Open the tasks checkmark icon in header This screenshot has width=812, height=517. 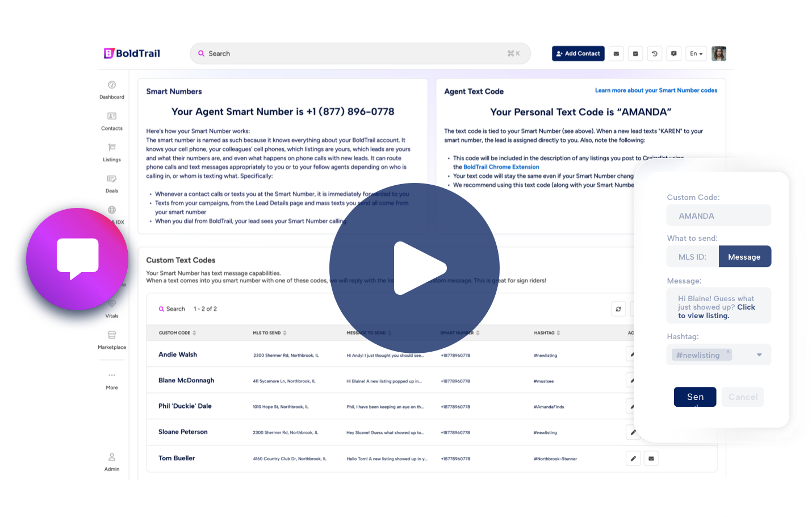(x=635, y=53)
